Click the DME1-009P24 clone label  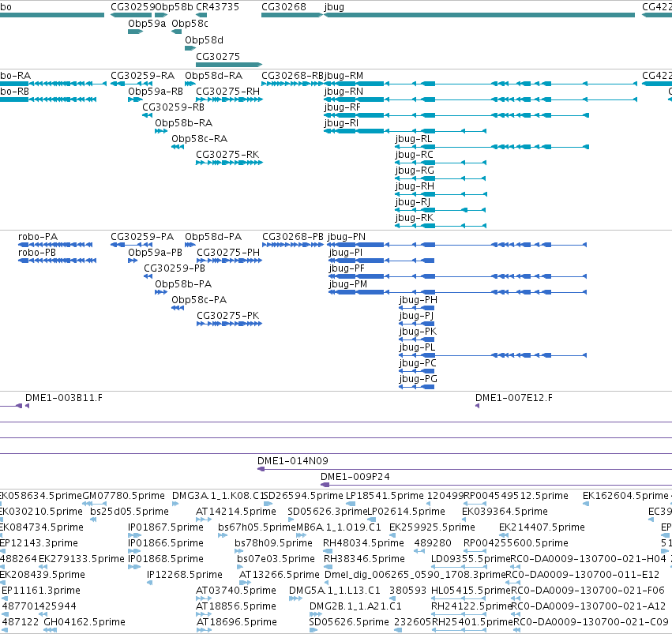point(355,477)
